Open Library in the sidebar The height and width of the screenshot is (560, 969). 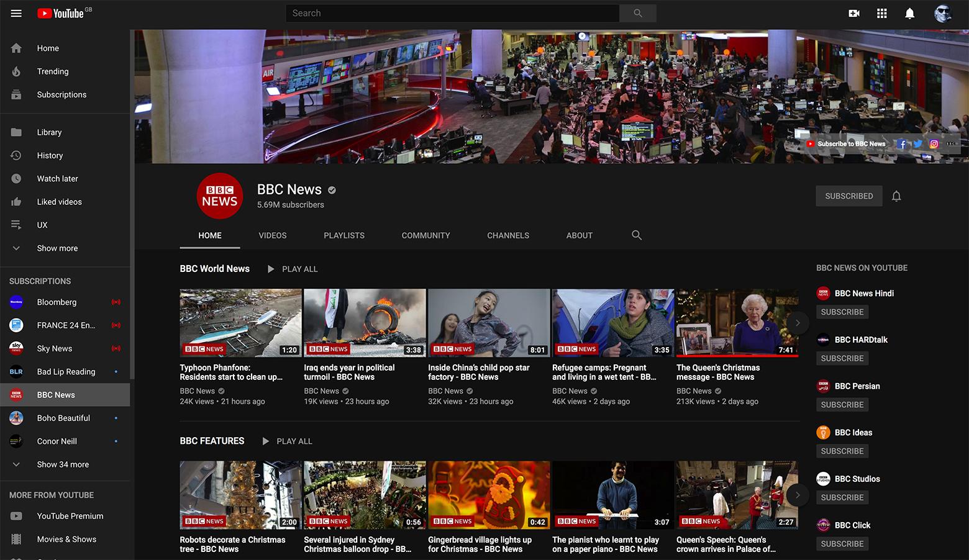click(65, 132)
